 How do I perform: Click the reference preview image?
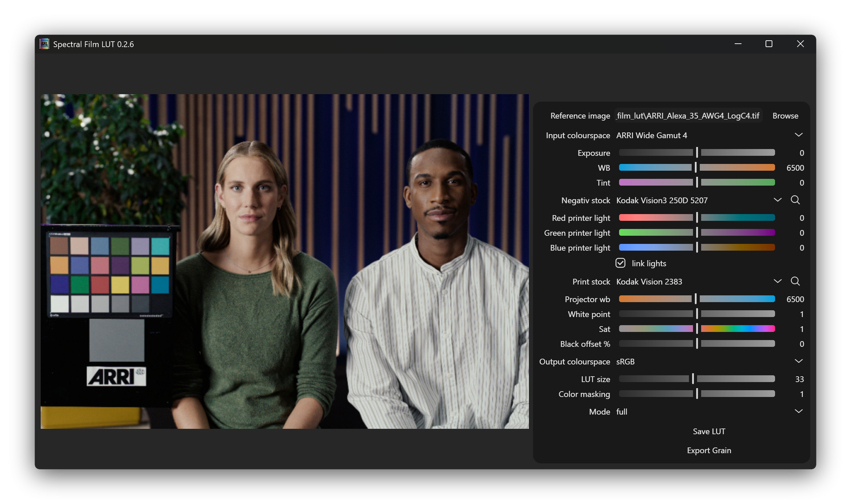(x=284, y=261)
